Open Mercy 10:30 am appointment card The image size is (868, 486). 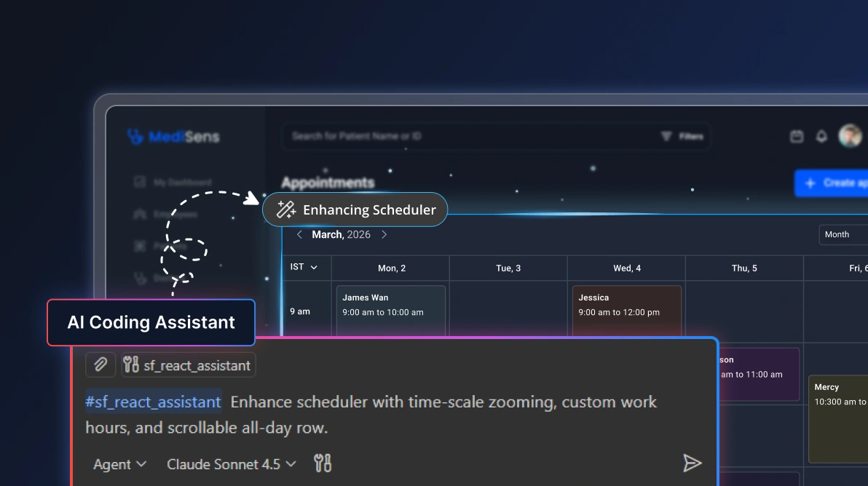[x=838, y=418]
